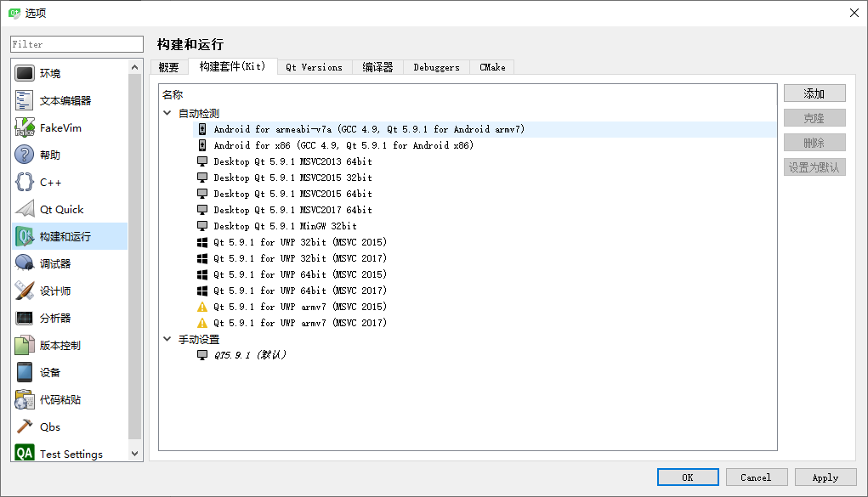The height and width of the screenshot is (497, 868).
Task: Select the FakeVim settings icon
Action: [x=24, y=127]
